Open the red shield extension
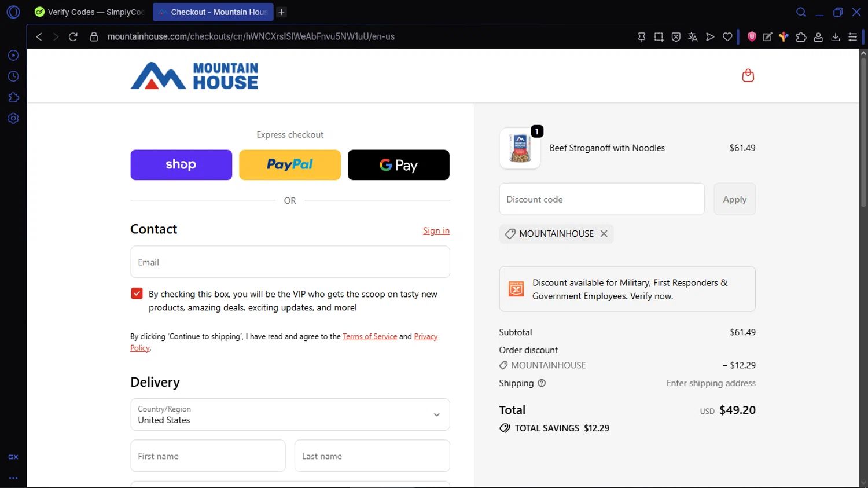868x488 pixels. (752, 36)
